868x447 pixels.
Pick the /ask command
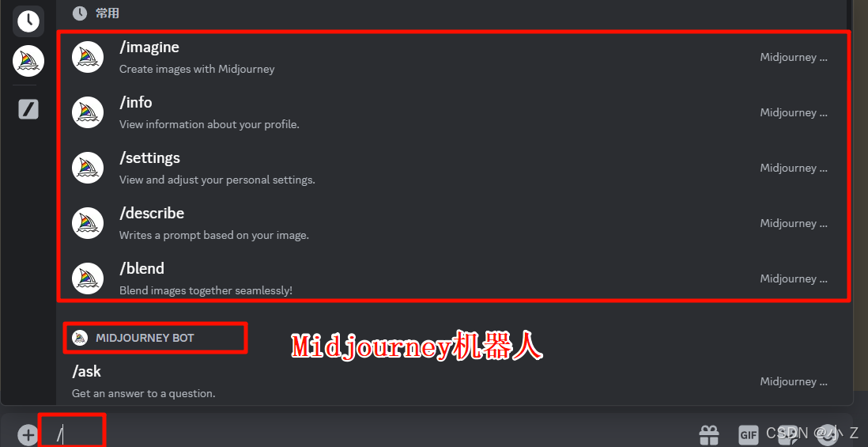454,381
